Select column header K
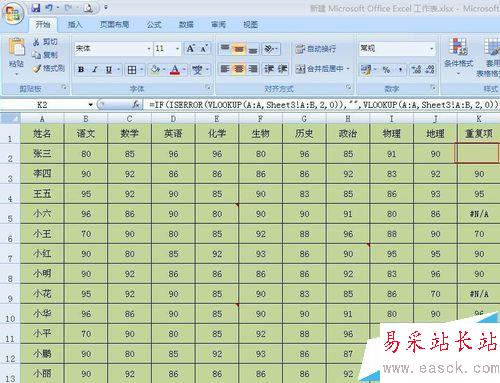500x383 pixels. tap(479, 119)
